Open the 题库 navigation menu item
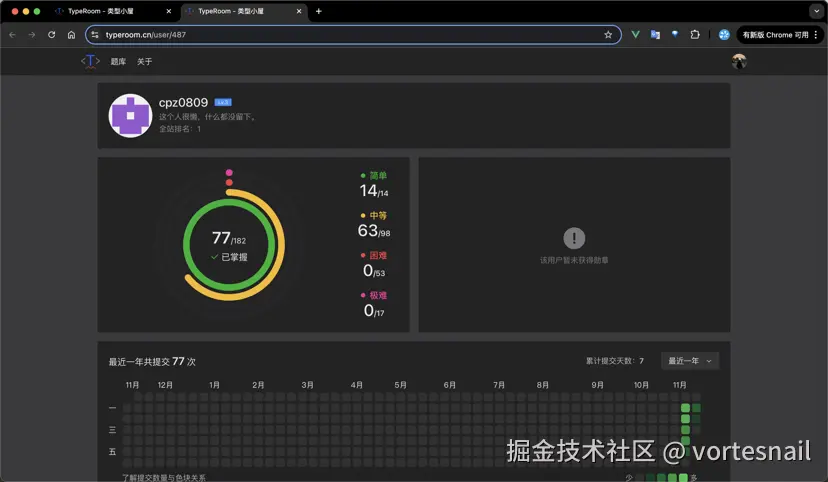The height and width of the screenshot is (482, 828). (x=118, y=62)
